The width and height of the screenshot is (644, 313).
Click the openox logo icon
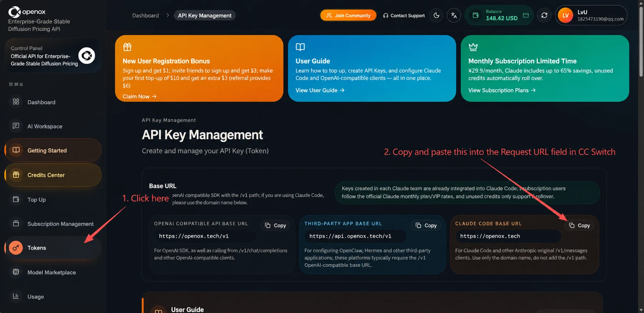tap(14, 12)
